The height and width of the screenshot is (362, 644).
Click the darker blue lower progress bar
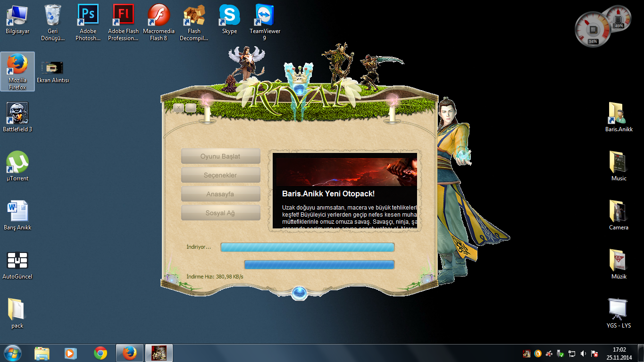[319, 265]
